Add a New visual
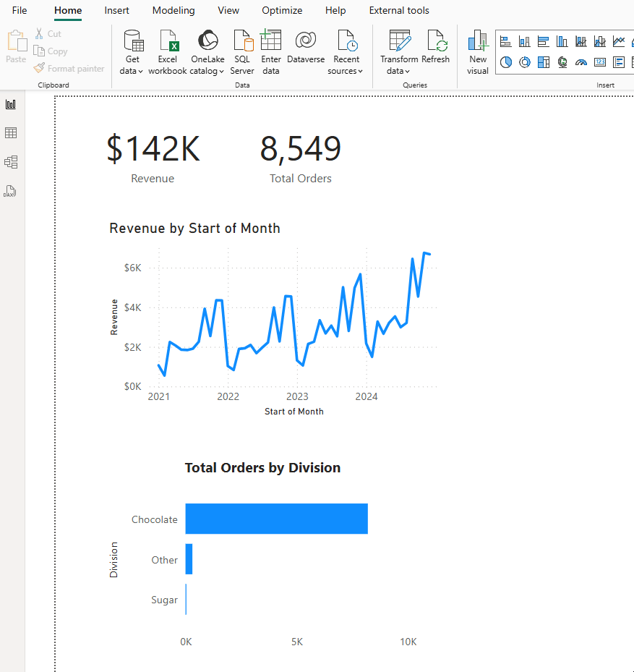This screenshot has height=672, width=634. click(478, 52)
